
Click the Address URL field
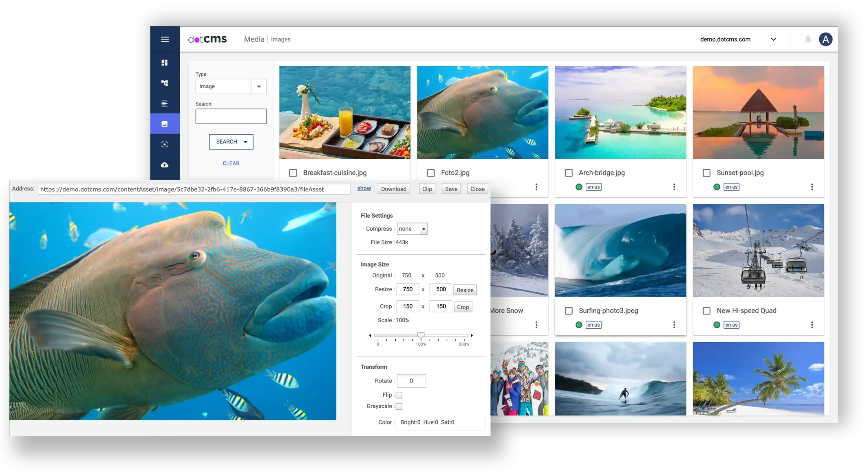click(x=194, y=189)
